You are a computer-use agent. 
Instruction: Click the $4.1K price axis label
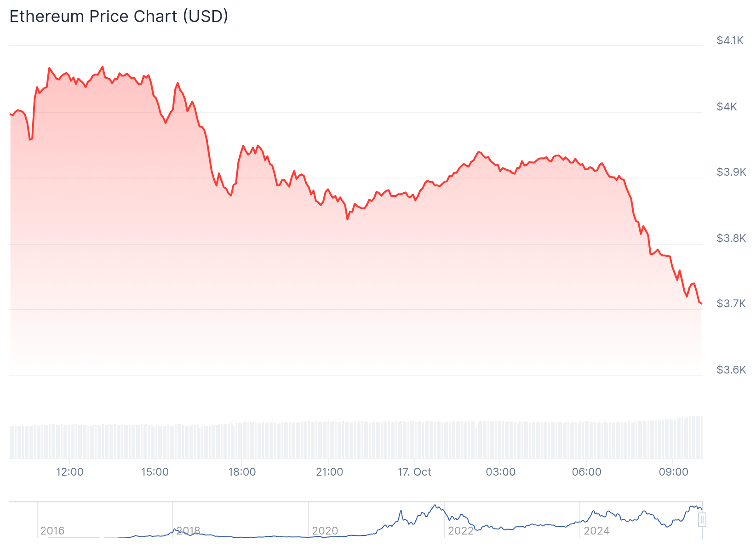[730, 40]
